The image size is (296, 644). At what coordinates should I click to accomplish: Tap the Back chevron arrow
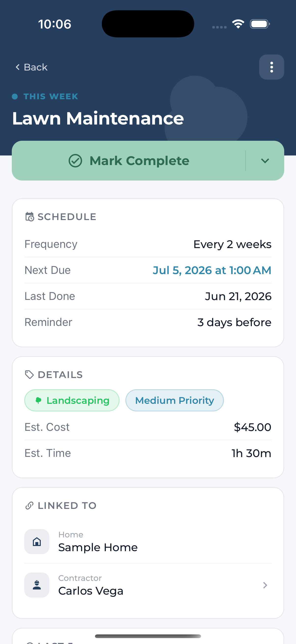tap(17, 67)
